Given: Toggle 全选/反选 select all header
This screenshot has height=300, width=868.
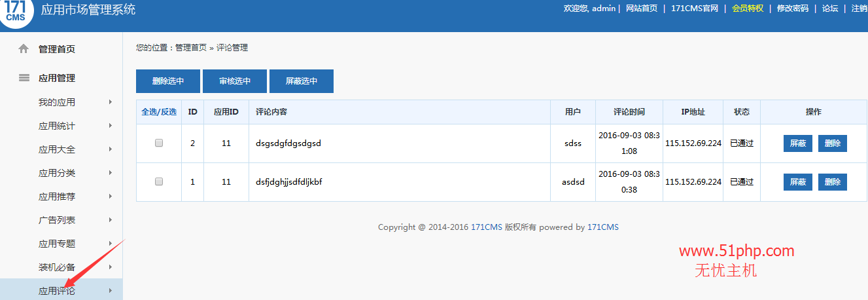Looking at the screenshot, I should tap(159, 112).
